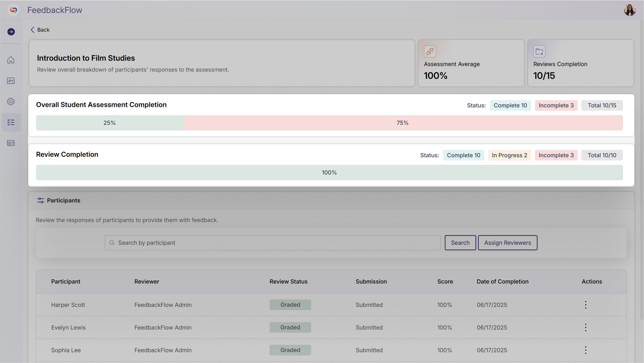
Task: Click the Participants filter sliders icon
Action: click(x=40, y=201)
